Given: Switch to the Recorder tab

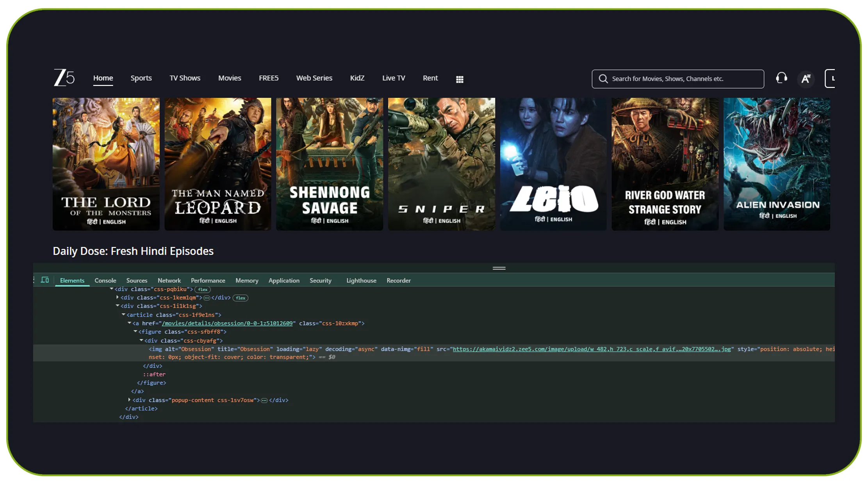Looking at the screenshot, I should (399, 281).
